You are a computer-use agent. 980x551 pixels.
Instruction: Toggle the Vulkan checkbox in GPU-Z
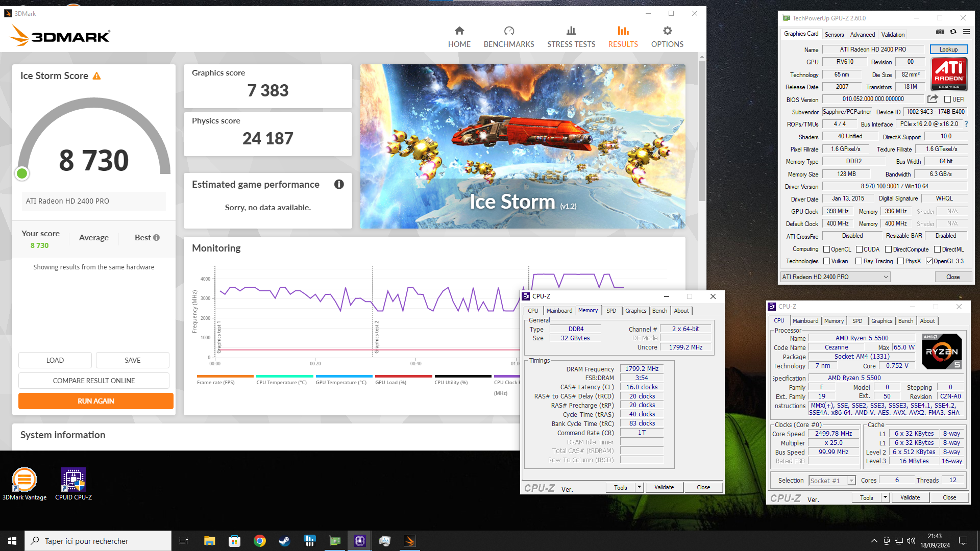(827, 261)
